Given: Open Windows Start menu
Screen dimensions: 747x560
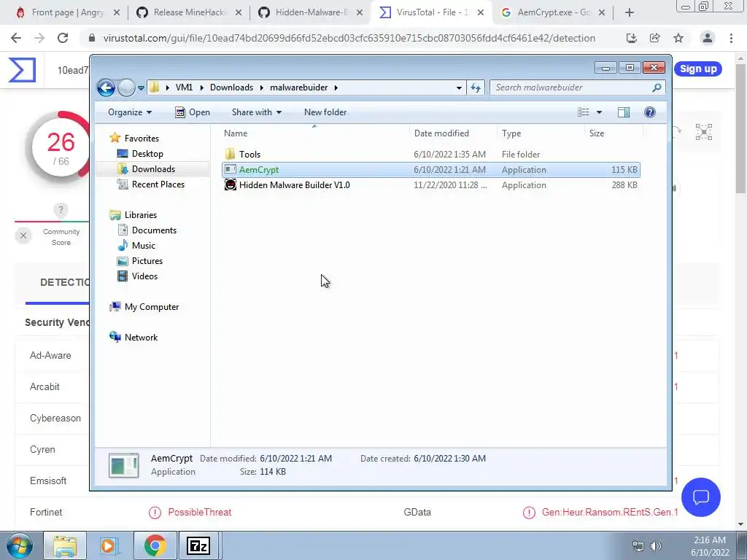Looking at the screenshot, I should (x=19, y=545).
